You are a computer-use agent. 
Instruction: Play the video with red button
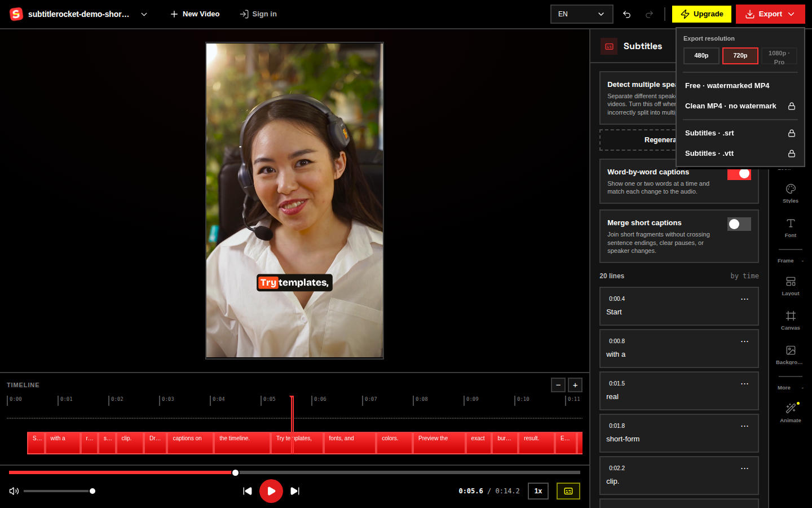[271, 491]
